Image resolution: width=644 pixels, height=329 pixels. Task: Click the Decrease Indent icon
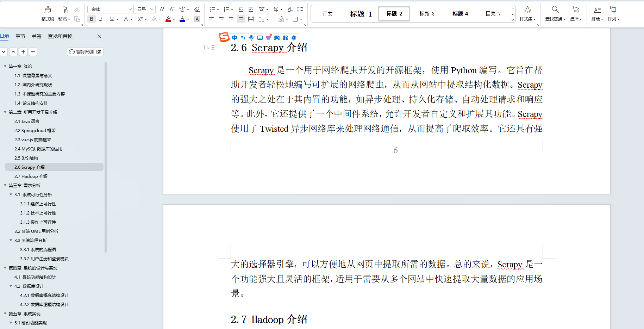tap(241, 9)
